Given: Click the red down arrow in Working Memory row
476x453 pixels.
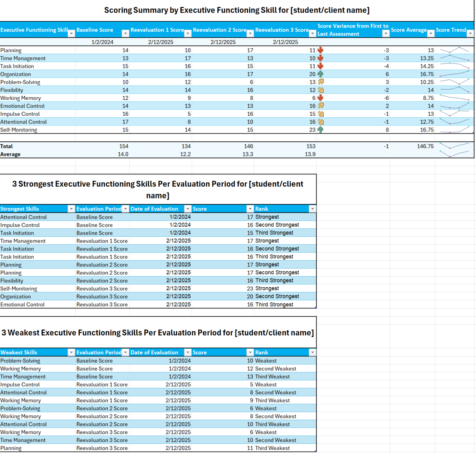Looking at the screenshot, I should coord(321,98).
